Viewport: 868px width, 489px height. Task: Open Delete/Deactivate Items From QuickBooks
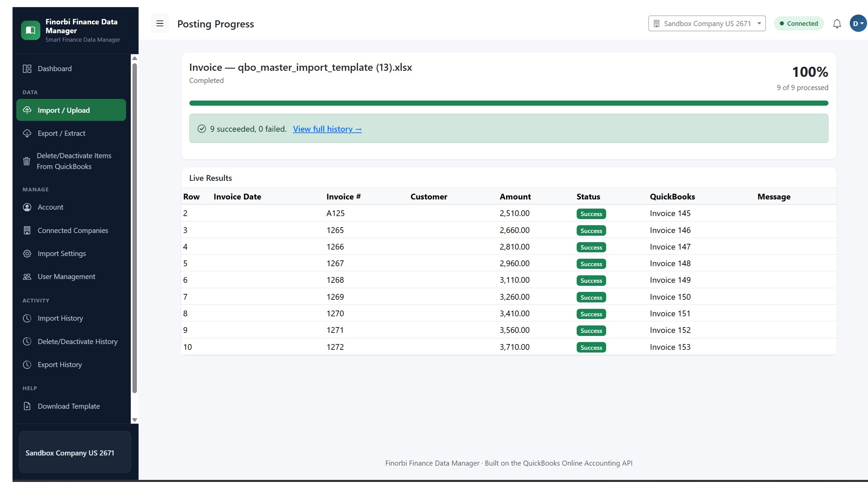pyautogui.click(x=71, y=161)
